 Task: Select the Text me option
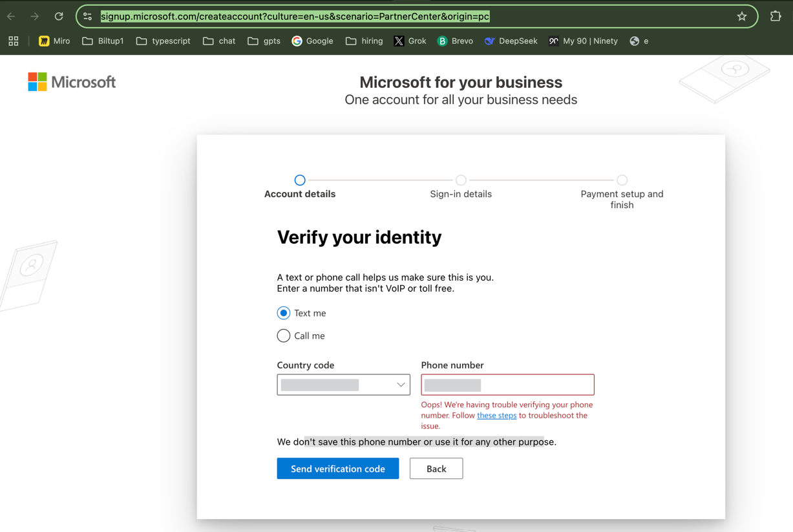click(x=283, y=313)
